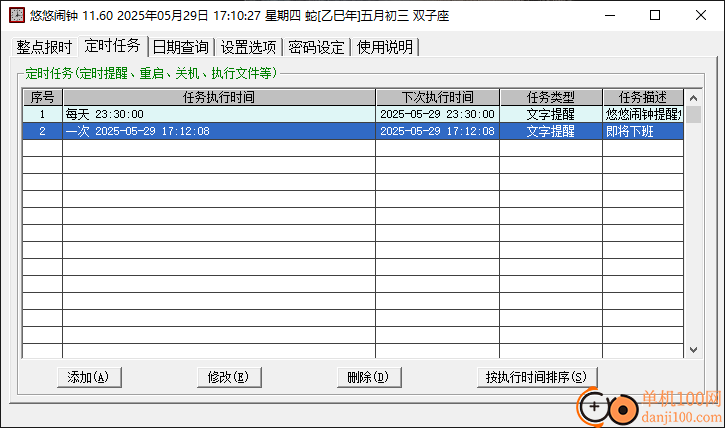Show the 使用说明 tab

(385, 47)
